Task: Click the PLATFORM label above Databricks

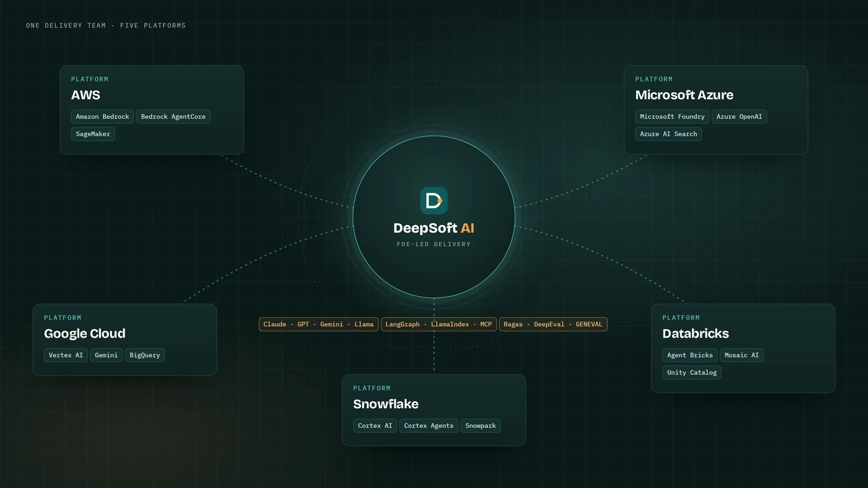Action: [x=681, y=318]
